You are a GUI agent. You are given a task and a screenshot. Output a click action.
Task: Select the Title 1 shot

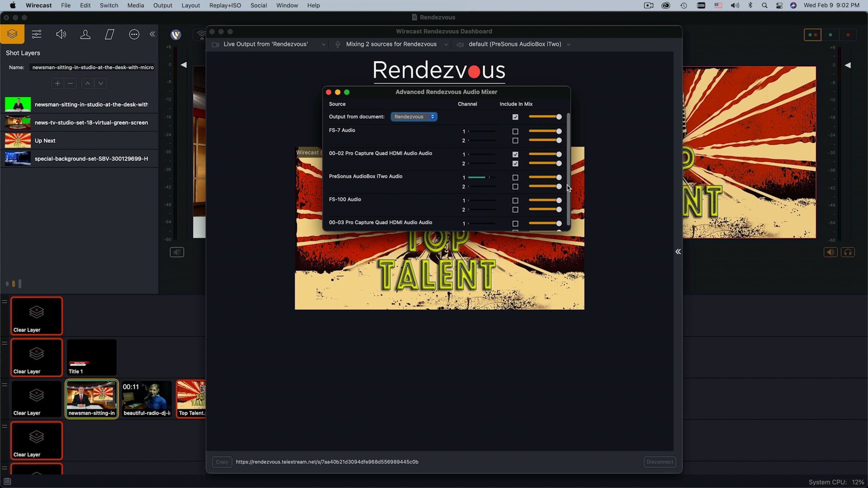click(92, 358)
